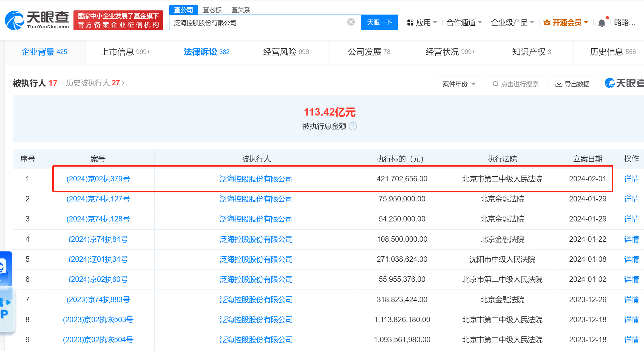Click the crown icon for 开通会员
Screen dimensions: 644x351
click(547, 23)
